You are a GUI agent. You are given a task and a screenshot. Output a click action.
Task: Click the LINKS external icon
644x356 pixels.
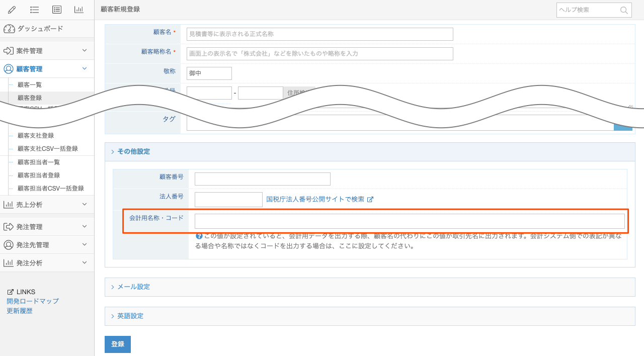[x=11, y=292]
